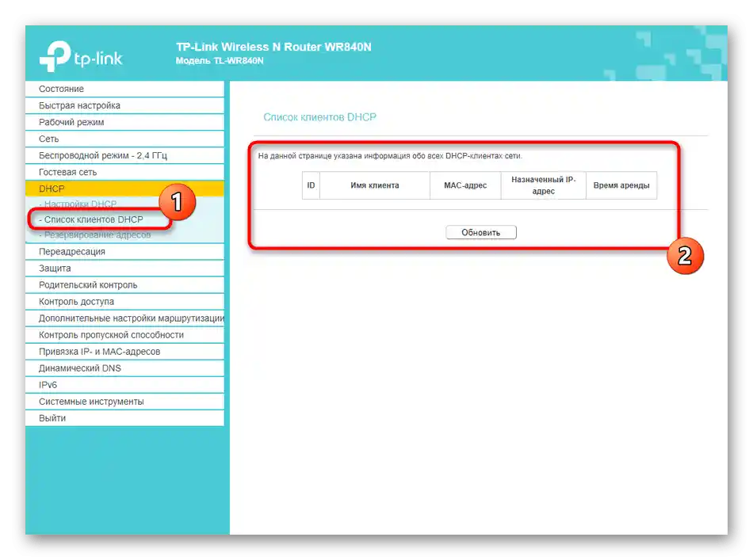Screen dimensions: 753x560
Task: Click the DHCP-клиентах description text
Action: (390, 156)
